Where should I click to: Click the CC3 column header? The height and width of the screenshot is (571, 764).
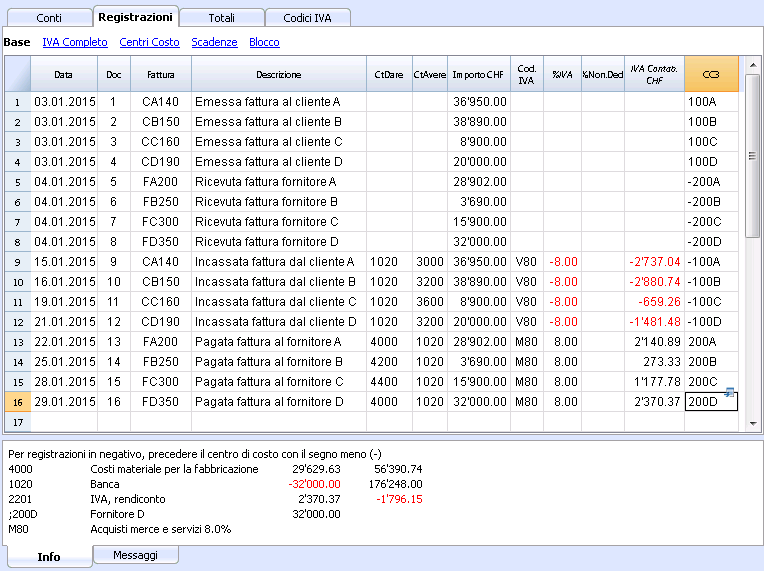[711, 74]
